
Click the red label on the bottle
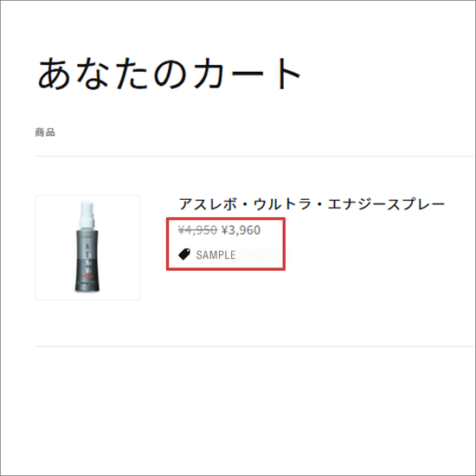tap(87, 276)
